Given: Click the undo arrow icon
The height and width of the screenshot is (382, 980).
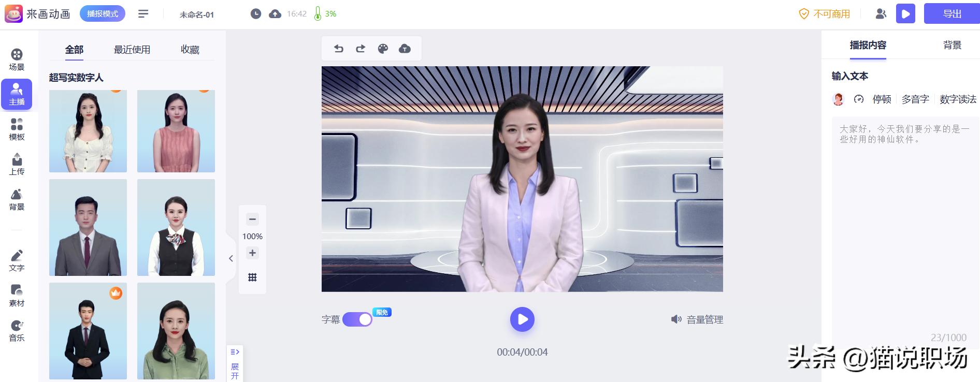Looking at the screenshot, I should 339,49.
